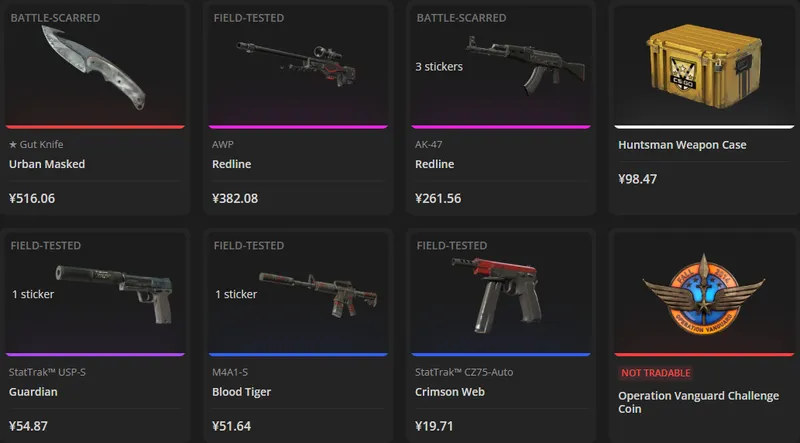Click the Blood Tiger skin name
Screen dimensions: 800x443
tap(241, 392)
